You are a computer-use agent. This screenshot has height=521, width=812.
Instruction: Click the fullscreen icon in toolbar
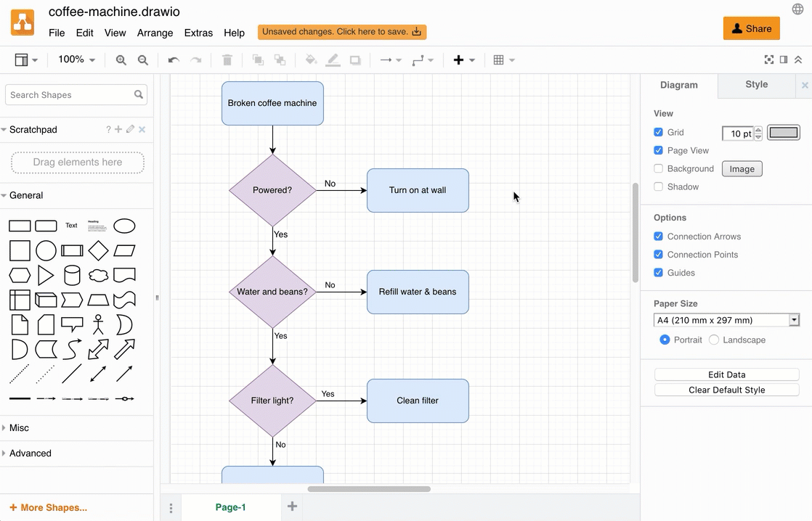coord(768,60)
